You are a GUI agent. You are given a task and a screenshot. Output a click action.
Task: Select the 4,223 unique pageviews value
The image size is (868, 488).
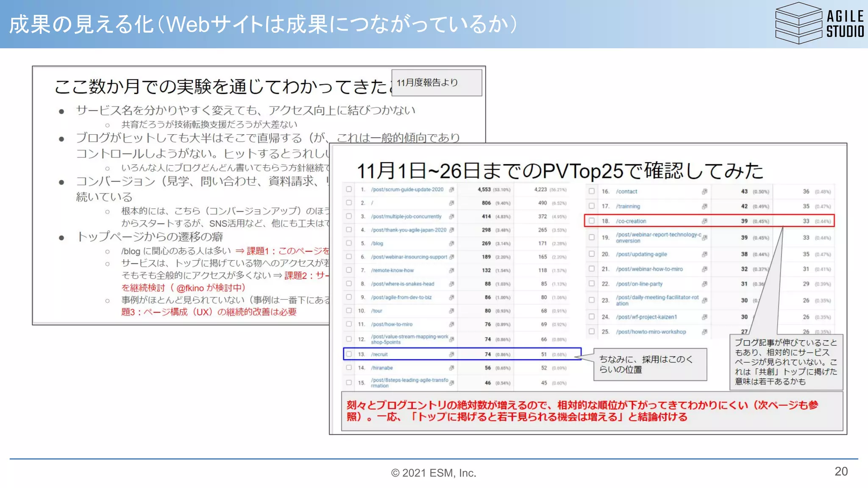(540, 190)
